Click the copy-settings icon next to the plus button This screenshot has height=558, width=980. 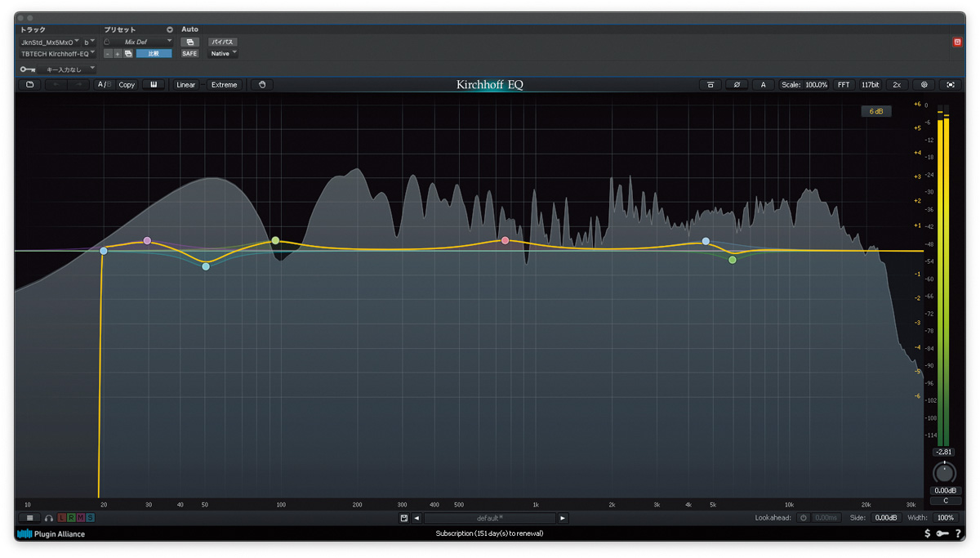128,54
